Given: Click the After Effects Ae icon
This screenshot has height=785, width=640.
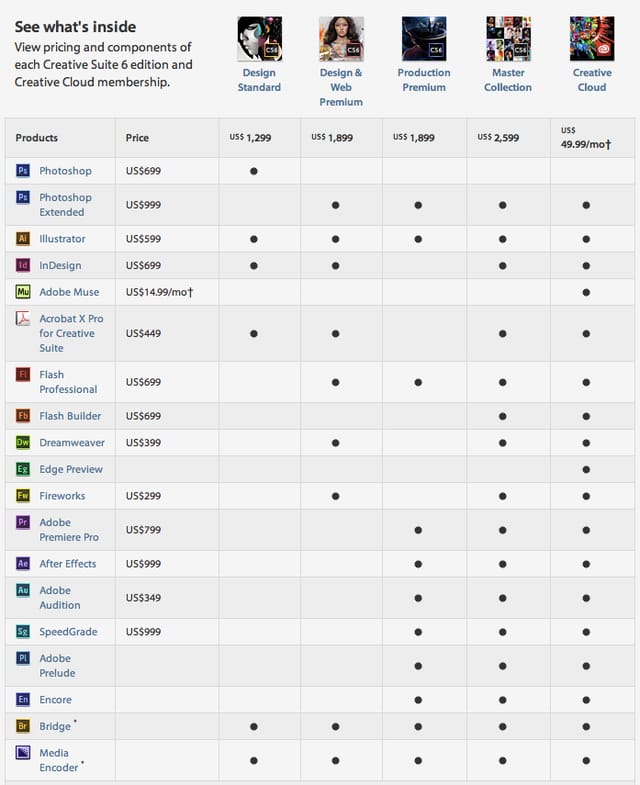Looking at the screenshot, I should point(23,564).
